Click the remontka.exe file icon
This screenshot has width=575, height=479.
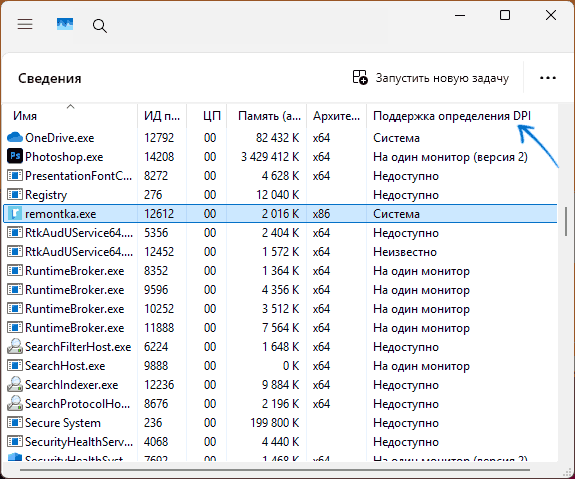[15, 213]
